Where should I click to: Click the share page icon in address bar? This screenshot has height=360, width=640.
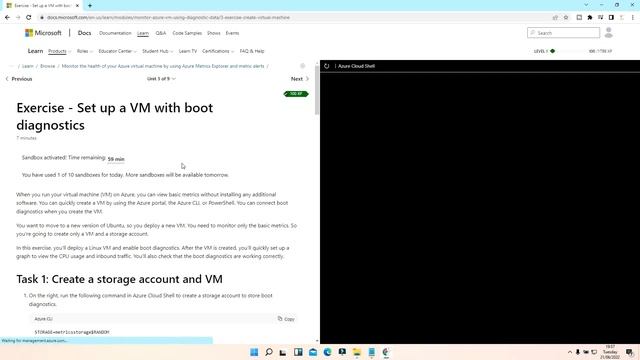coord(555,18)
